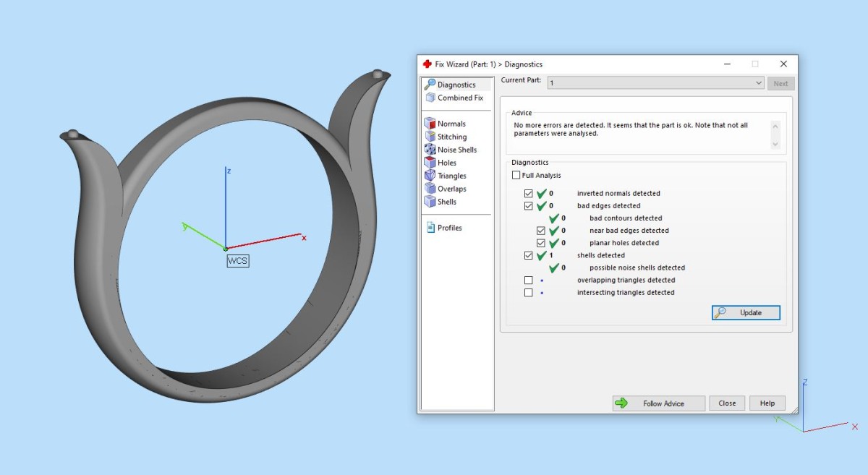Open the Shells section
Screen dimensions: 868x475
pos(446,202)
